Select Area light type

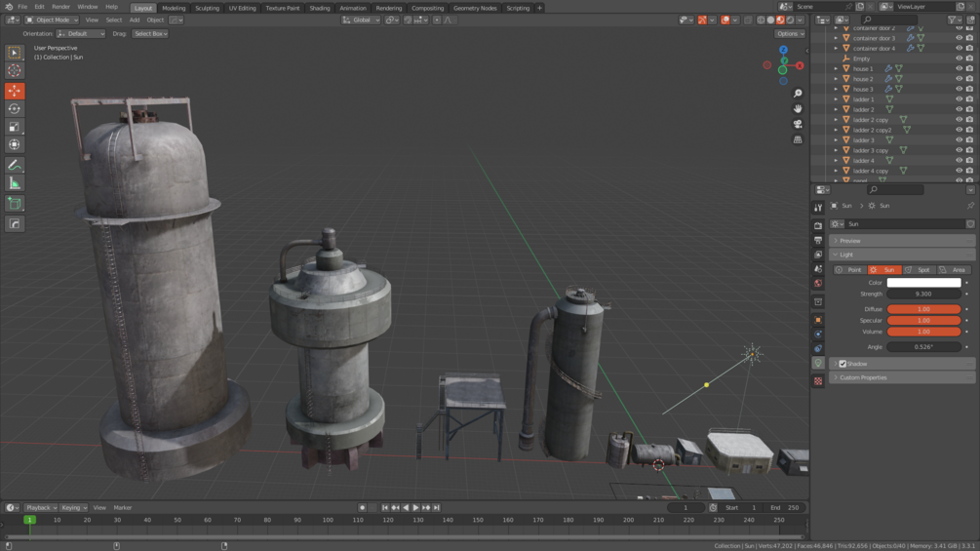pyautogui.click(x=953, y=270)
